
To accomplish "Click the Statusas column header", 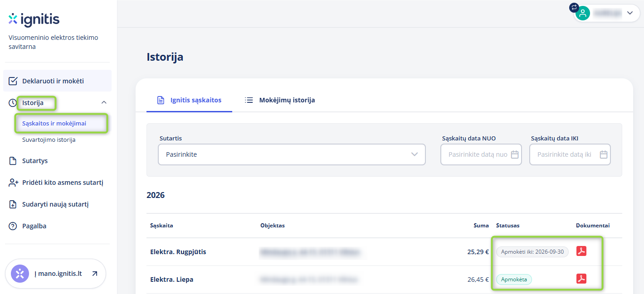I will [x=508, y=226].
